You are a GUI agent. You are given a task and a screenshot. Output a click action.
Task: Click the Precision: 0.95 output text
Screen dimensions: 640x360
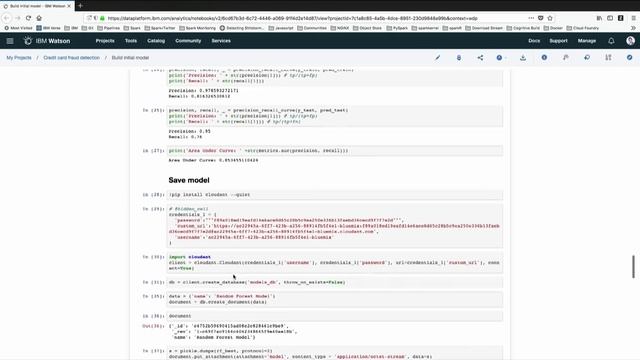(x=189, y=131)
